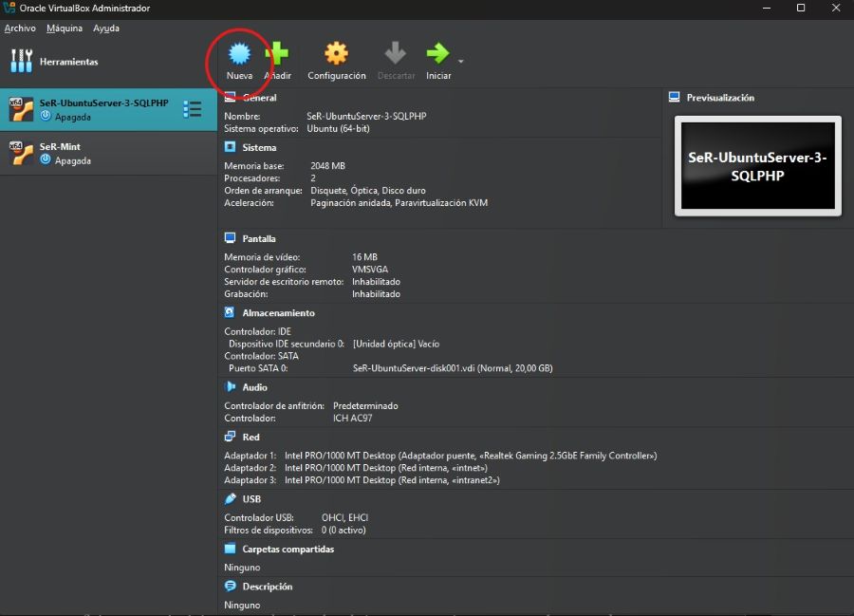Viewport: 854px width, 616px height.
Task: Click the Añadir green plus icon
Action: click(277, 53)
